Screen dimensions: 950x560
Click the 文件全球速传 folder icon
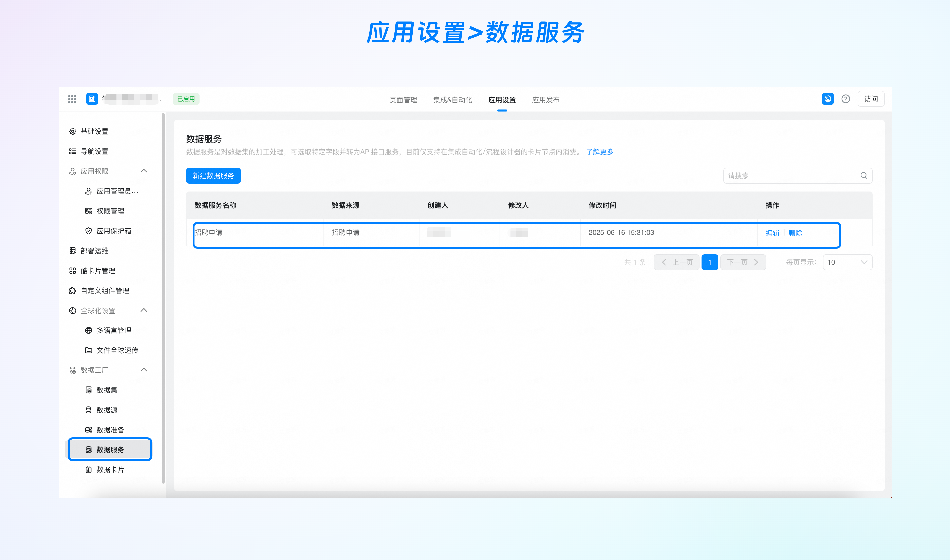click(89, 350)
